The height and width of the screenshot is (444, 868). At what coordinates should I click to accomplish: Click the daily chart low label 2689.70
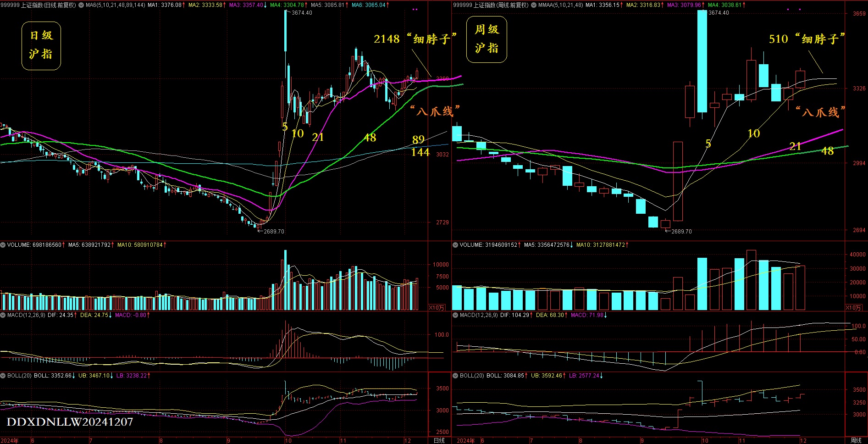point(274,232)
